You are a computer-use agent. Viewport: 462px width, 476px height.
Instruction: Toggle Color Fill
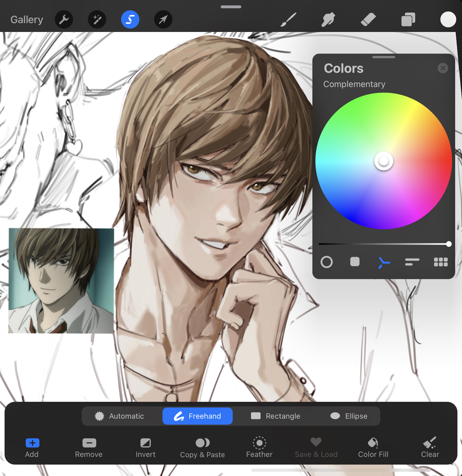373,447
